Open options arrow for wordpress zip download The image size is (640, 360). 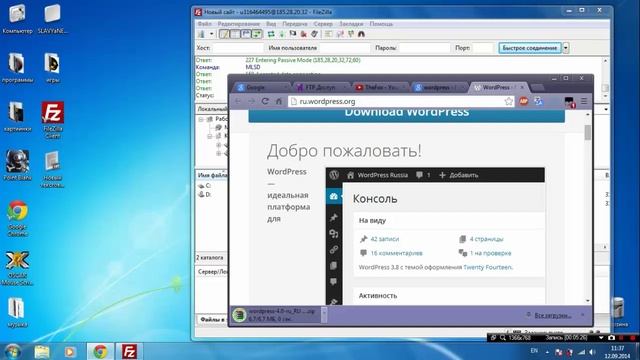pos(324,315)
